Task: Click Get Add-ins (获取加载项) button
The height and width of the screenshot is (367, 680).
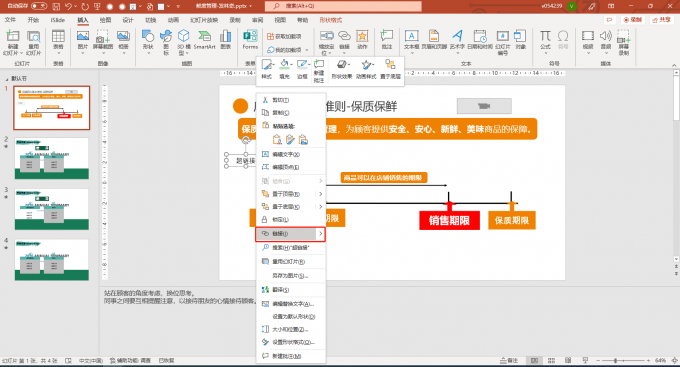Action: click(x=284, y=36)
